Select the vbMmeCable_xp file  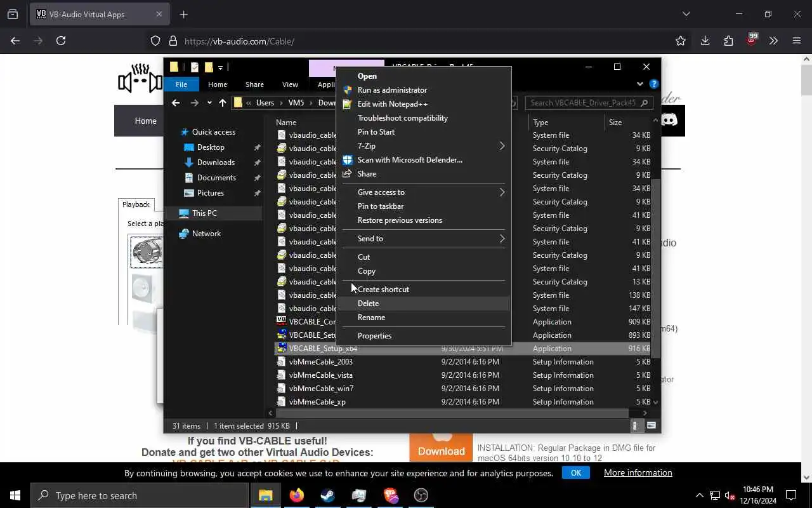[x=317, y=402]
